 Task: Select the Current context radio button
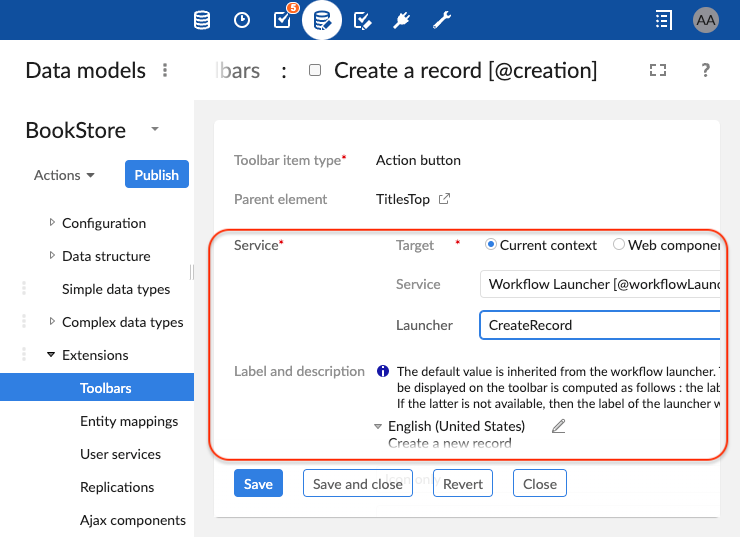[x=491, y=245]
